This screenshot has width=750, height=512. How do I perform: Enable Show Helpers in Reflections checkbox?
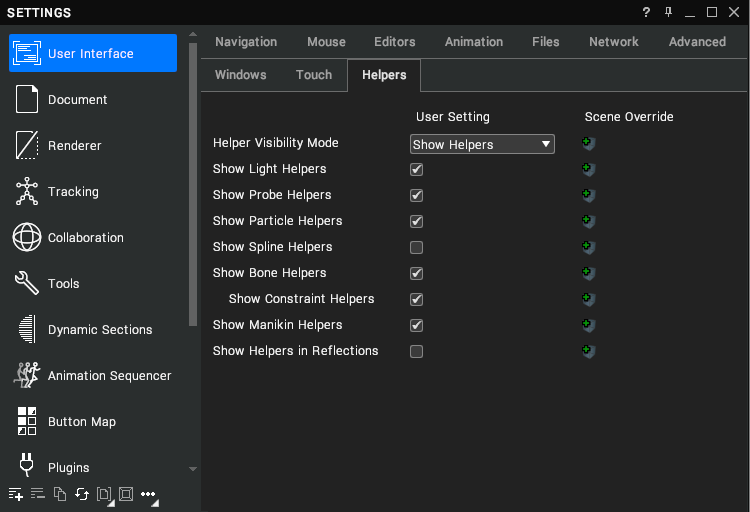tap(417, 351)
